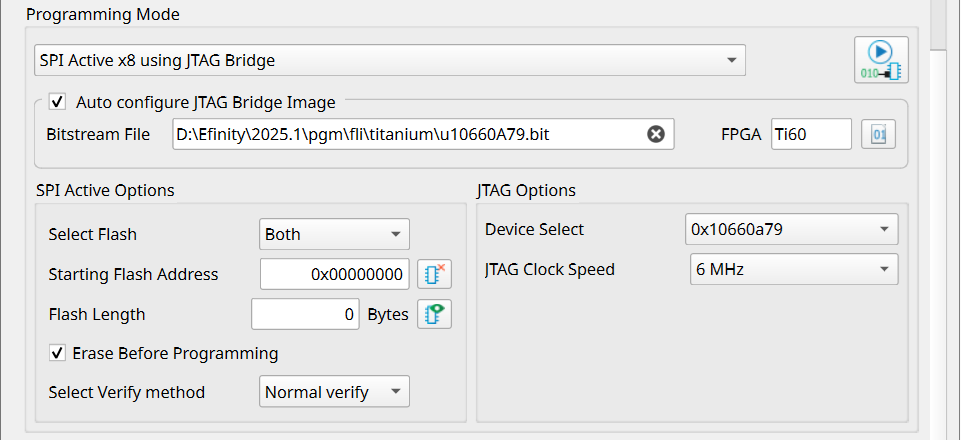Clear the Bitstream File path with X icon
The width and height of the screenshot is (961, 440).
[656, 134]
